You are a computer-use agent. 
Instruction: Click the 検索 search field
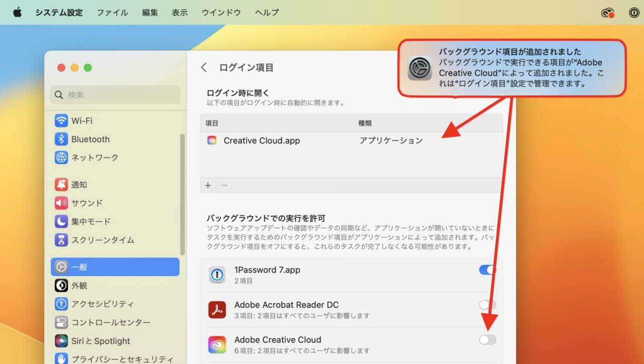[x=115, y=95]
